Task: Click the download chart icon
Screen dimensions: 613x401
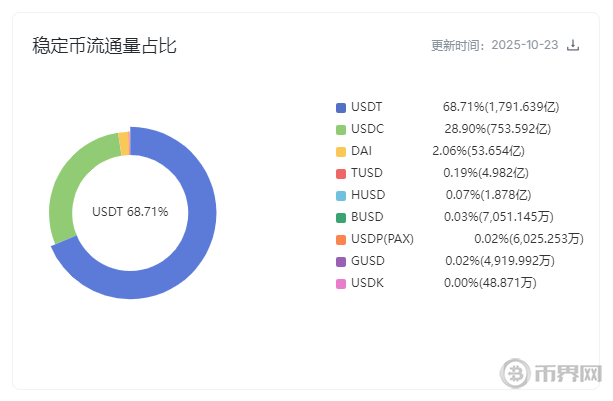Action: pos(573,45)
